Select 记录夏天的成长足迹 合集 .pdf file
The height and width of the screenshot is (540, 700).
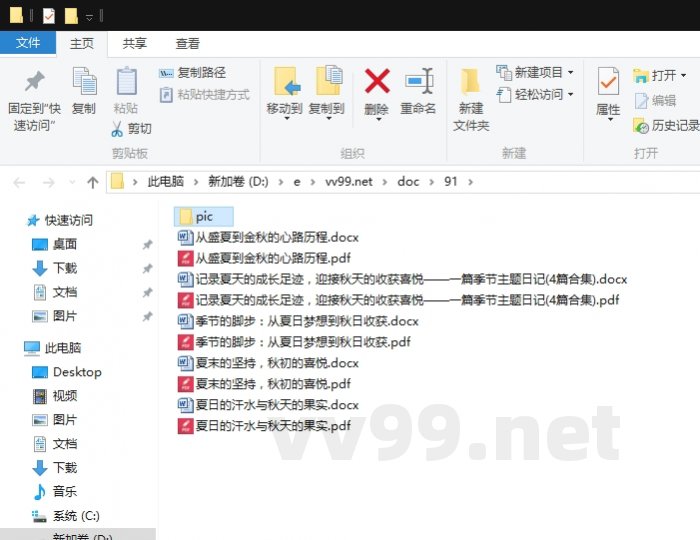398,300
